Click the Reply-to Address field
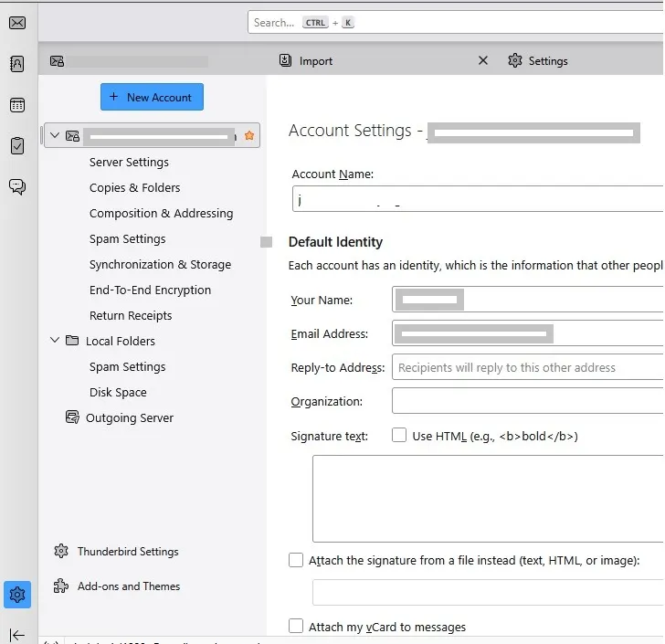 point(528,367)
